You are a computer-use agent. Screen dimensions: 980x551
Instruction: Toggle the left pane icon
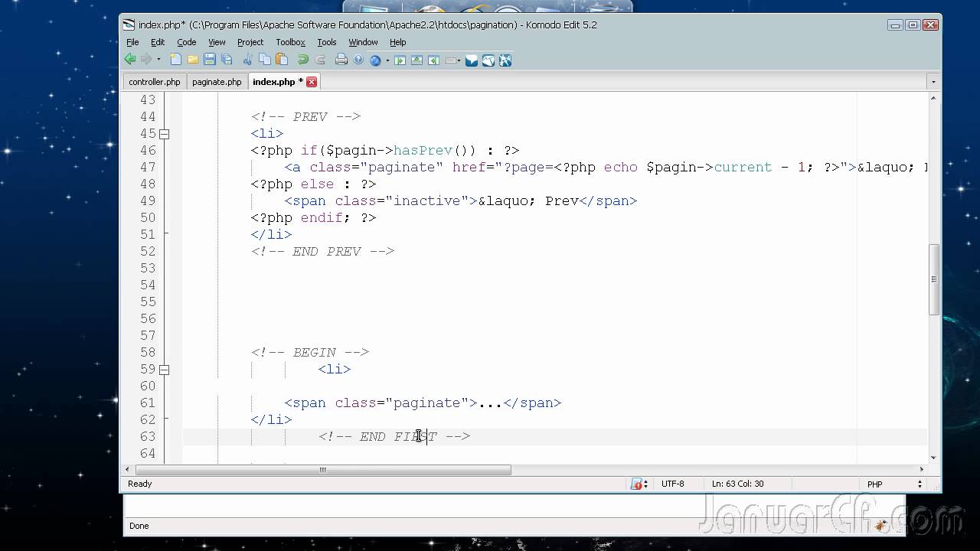click(x=400, y=60)
